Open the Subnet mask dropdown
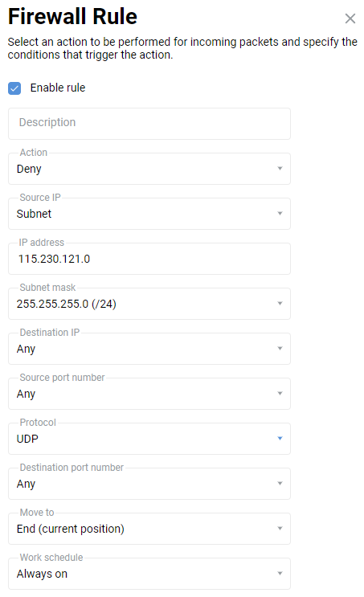Viewport: 364px width, 597px height. tap(149, 304)
